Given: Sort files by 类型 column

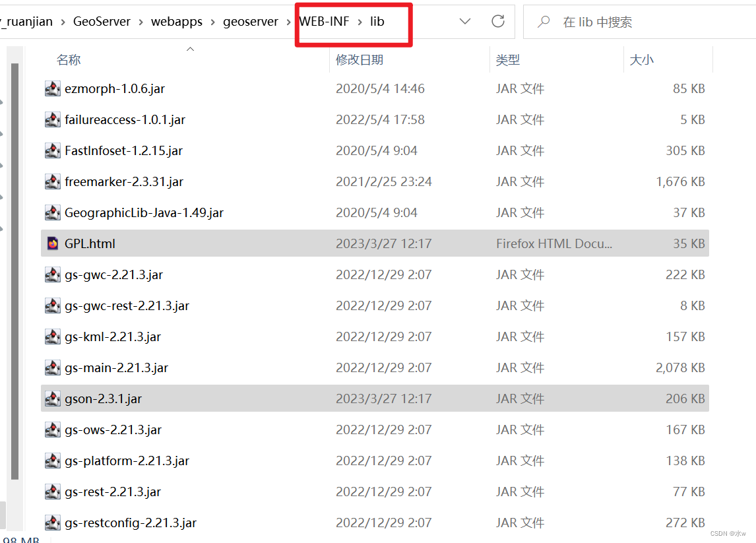Looking at the screenshot, I should point(508,60).
